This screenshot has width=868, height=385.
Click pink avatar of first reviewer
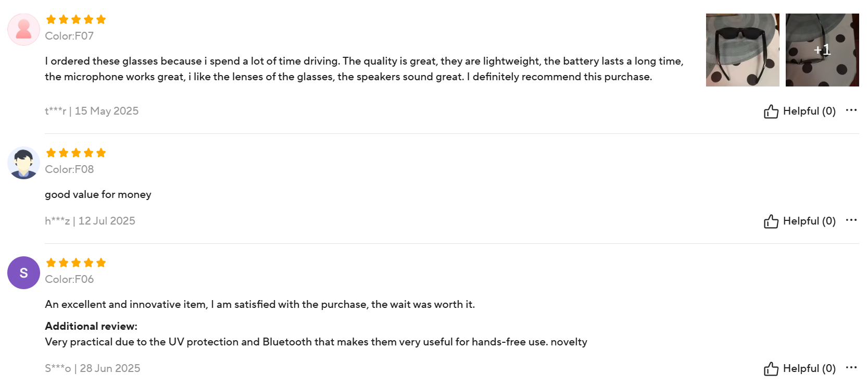click(x=23, y=30)
